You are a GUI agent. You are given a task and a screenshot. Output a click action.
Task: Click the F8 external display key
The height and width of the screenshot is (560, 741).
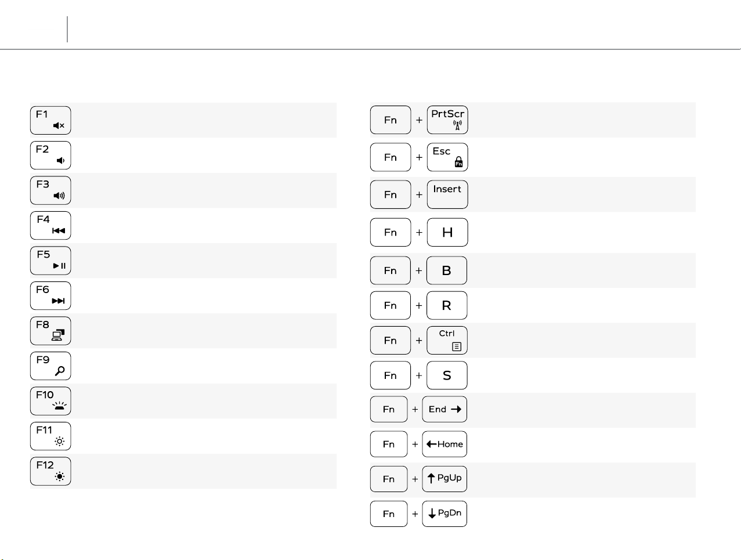(x=50, y=331)
